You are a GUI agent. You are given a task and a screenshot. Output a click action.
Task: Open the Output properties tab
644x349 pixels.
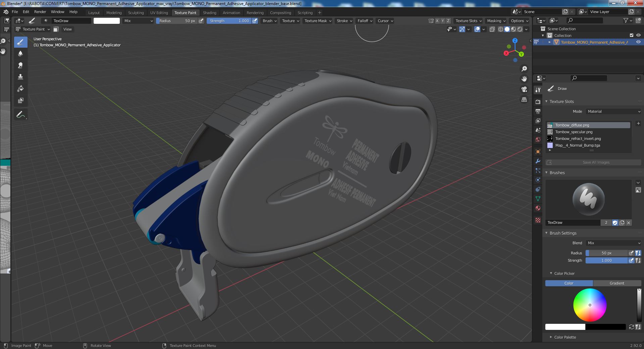pyautogui.click(x=538, y=111)
